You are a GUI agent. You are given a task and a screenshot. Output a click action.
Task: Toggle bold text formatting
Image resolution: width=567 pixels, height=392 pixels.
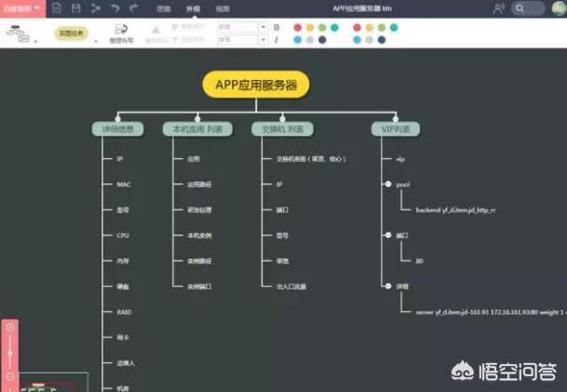(277, 27)
